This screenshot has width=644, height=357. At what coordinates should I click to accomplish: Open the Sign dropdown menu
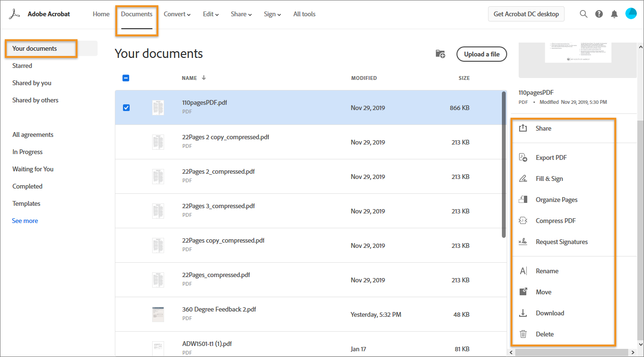(x=272, y=14)
